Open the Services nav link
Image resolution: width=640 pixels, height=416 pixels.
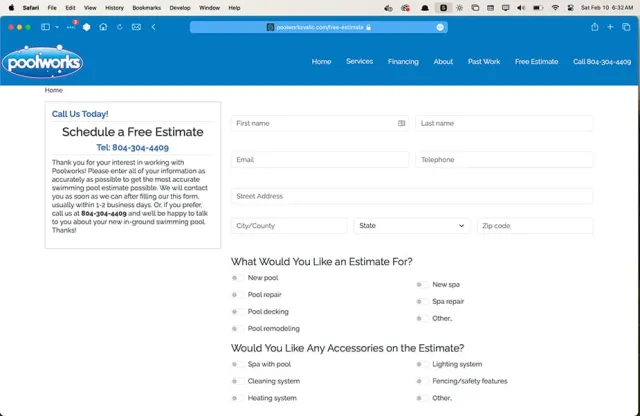(x=360, y=61)
